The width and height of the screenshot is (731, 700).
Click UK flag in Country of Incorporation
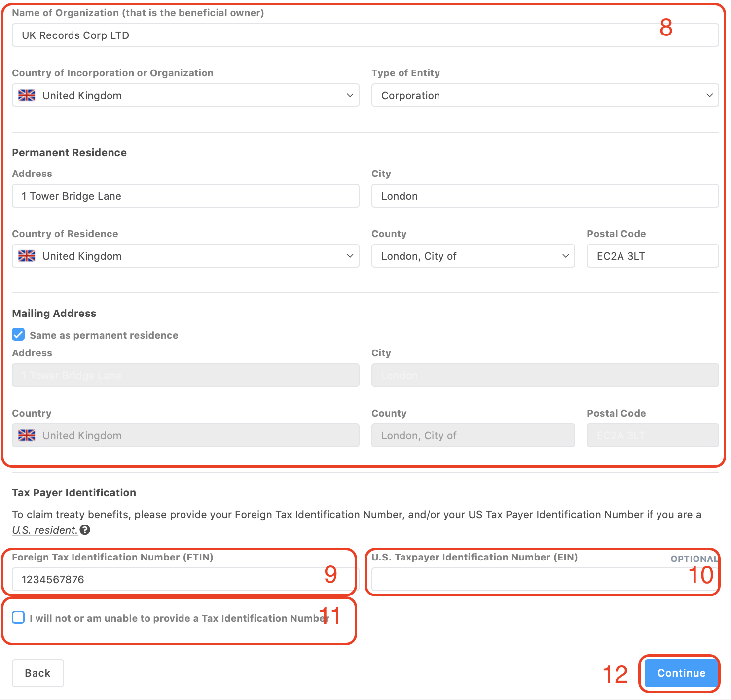pos(27,95)
